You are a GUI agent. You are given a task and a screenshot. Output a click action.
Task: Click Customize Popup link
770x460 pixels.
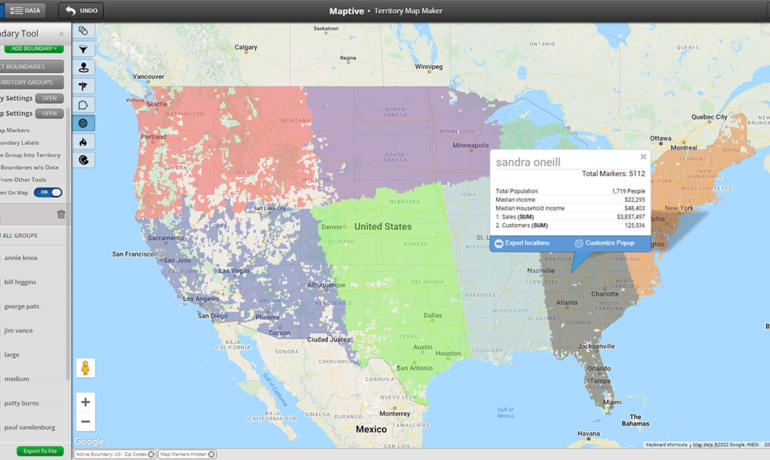tap(605, 243)
